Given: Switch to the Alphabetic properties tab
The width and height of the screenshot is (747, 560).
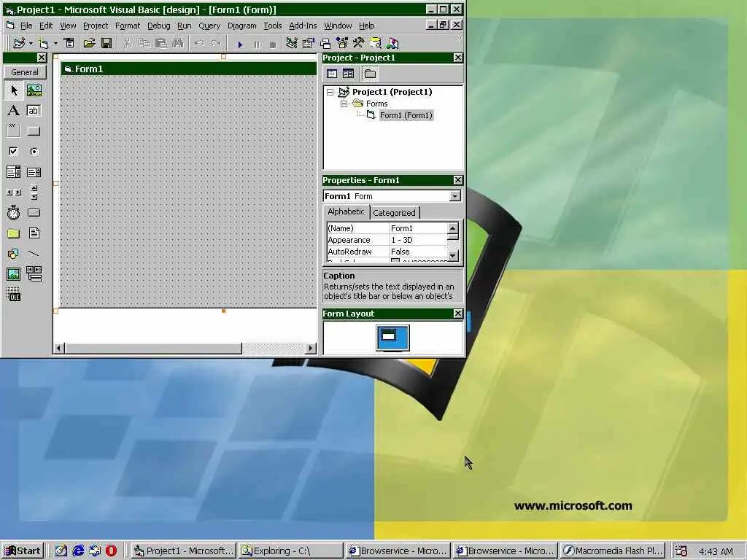Looking at the screenshot, I should (346, 211).
